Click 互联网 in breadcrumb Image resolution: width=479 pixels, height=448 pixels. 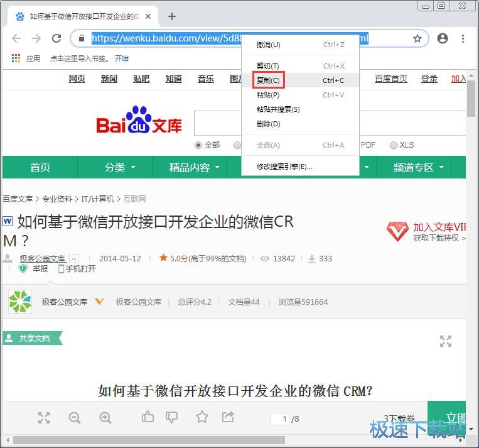pyautogui.click(x=135, y=199)
